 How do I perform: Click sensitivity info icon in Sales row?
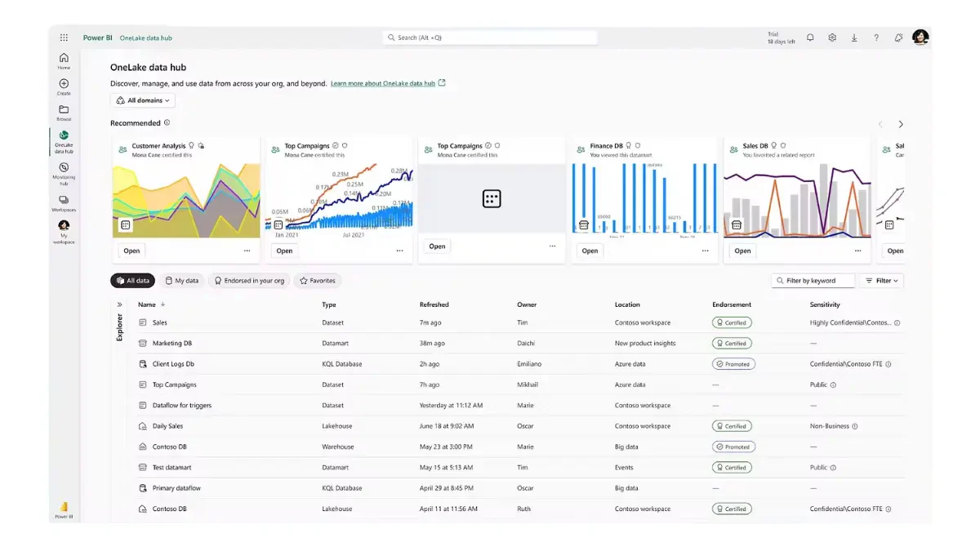897,322
